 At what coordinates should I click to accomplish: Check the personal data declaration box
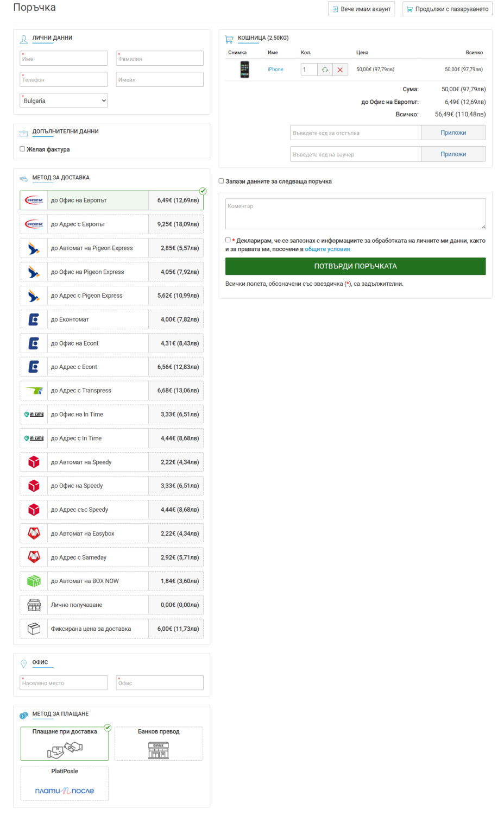[x=228, y=240]
